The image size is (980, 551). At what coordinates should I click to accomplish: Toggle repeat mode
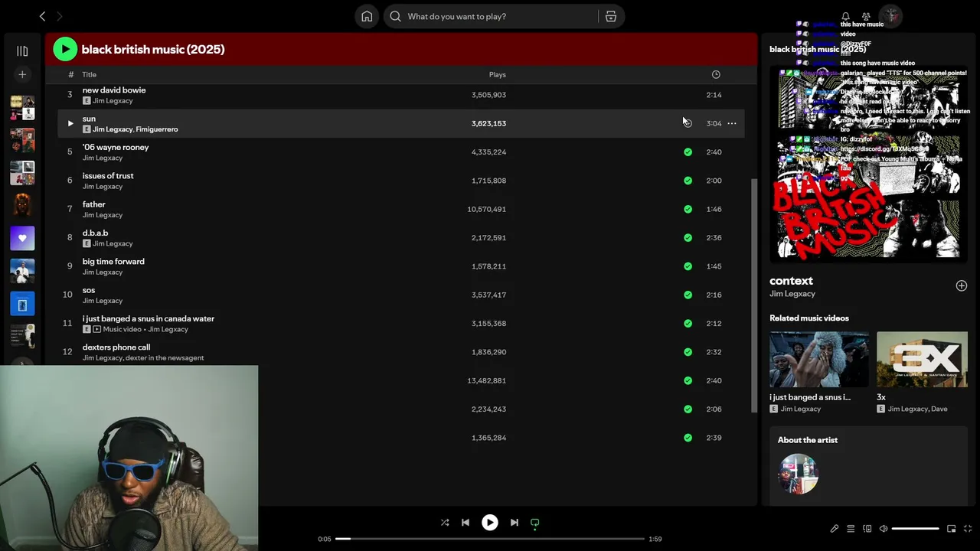click(x=535, y=523)
